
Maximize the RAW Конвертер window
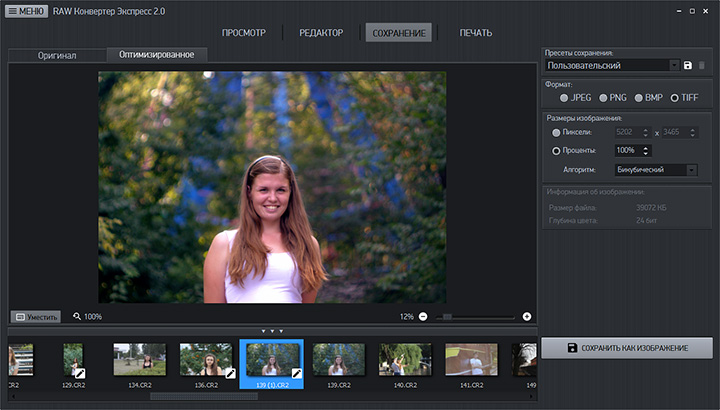point(692,11)
